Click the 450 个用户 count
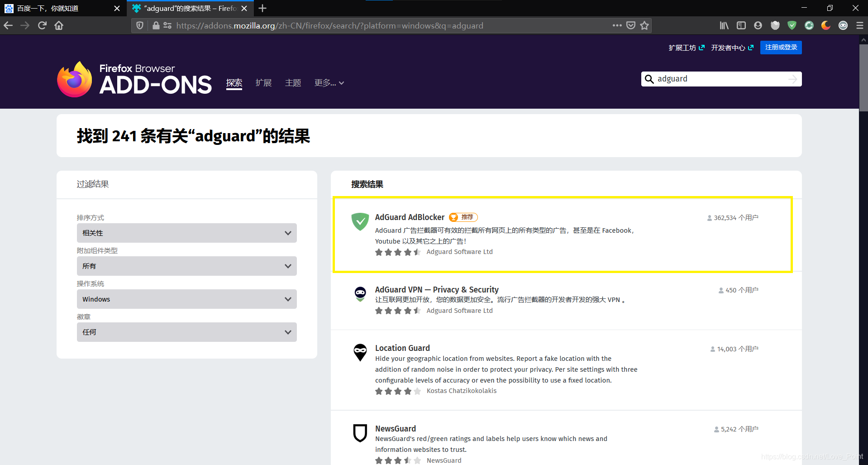This screenshot has height=465, width=868. (739, 290)
